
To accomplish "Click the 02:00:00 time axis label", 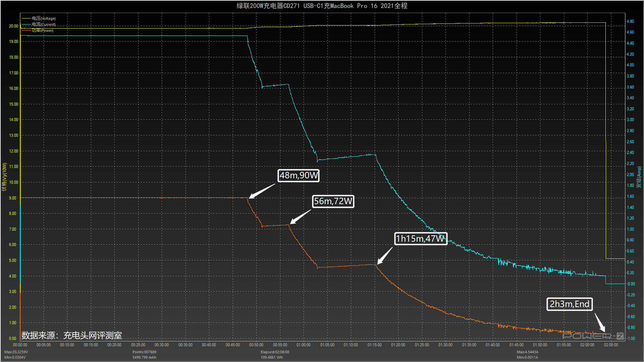I will coord(587,345).
